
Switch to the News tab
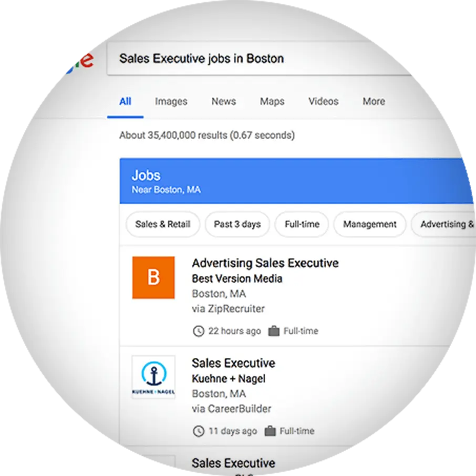[224, 101]
